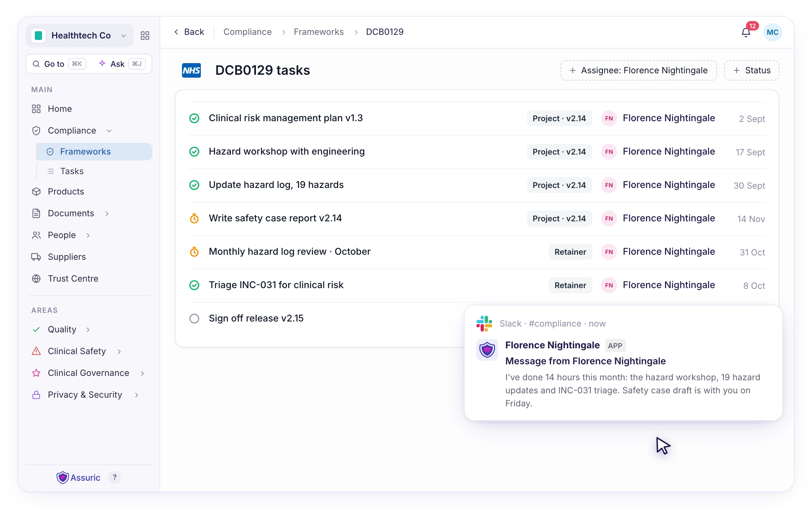Click the Home grid icon

[36, 109]
